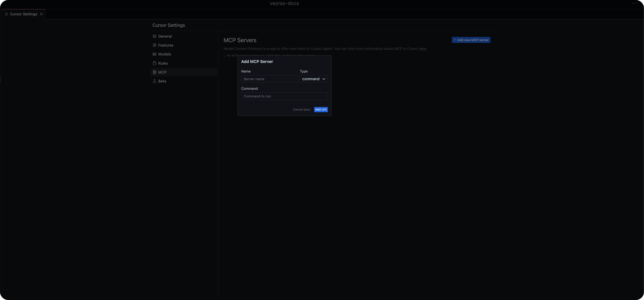This screenshot has height=300, width=644.
Task: Expand the Type selector chevron
Action: pos(324,79)
